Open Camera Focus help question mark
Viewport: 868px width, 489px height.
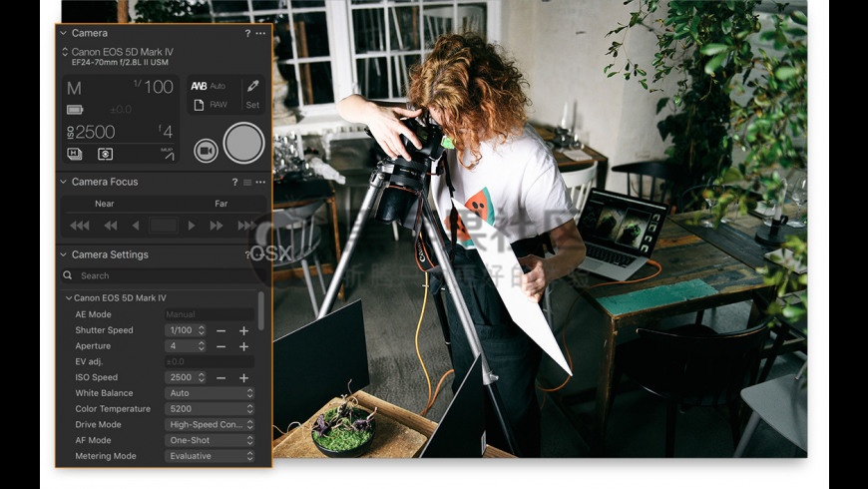tap(234, 182)
